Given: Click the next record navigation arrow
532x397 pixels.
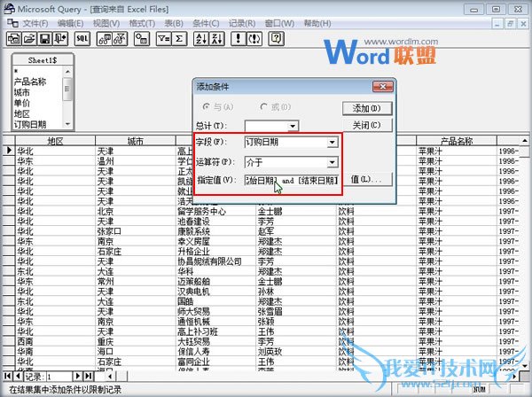Looking at the screenshot, I should pyautogui.click(x=78, y=376).
